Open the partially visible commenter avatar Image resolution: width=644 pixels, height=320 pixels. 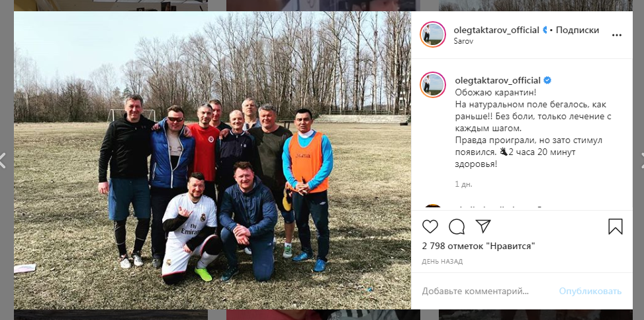433,207
